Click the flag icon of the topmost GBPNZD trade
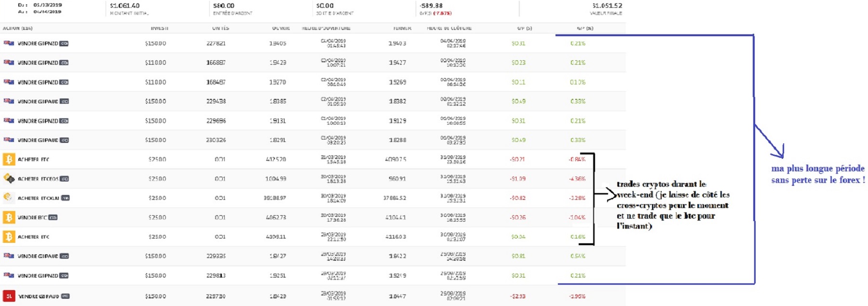Viewport: 868px width, 306px height. tap(9, 43)
